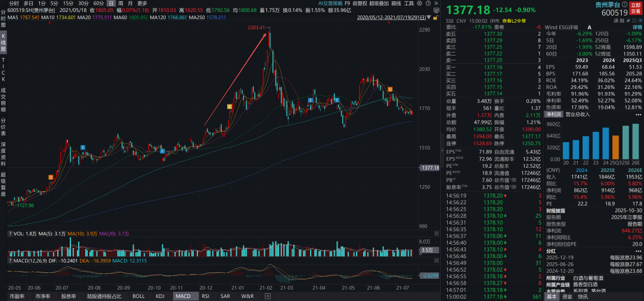Open the 深度资料 sidebar view

coord(4,154)
